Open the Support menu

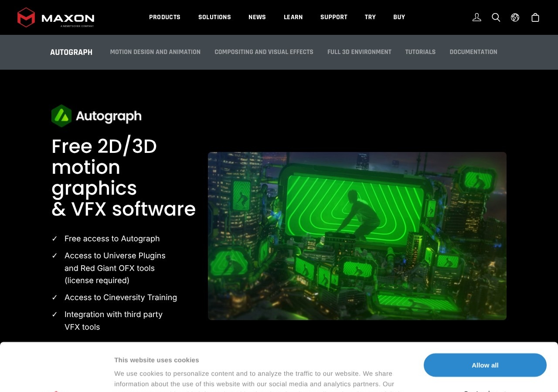334,17
